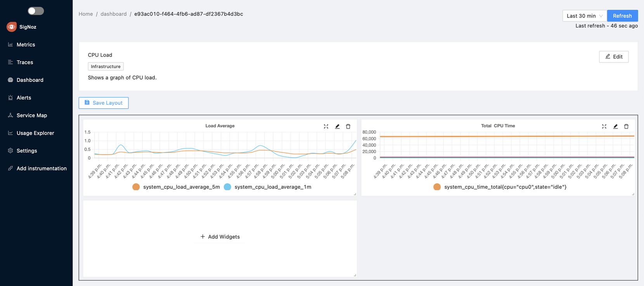Click the Load Average widget resize handle
Viewport: 644px width, 286px height.
point(355,194)
